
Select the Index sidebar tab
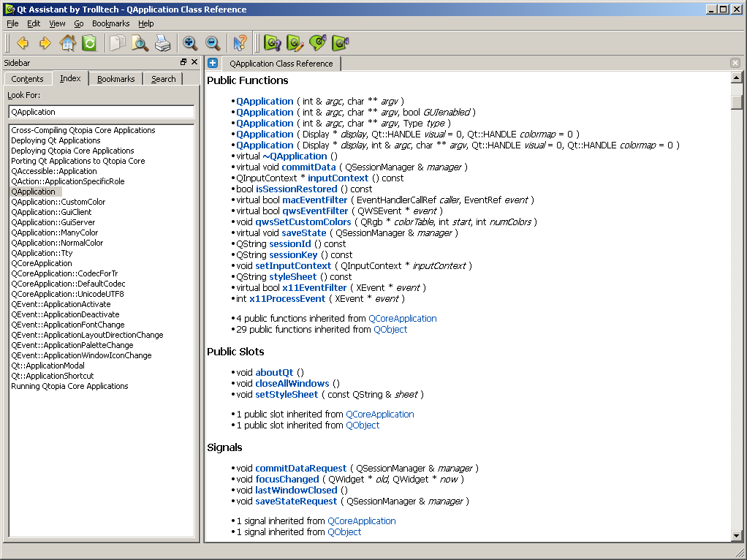tap(70, 78)
